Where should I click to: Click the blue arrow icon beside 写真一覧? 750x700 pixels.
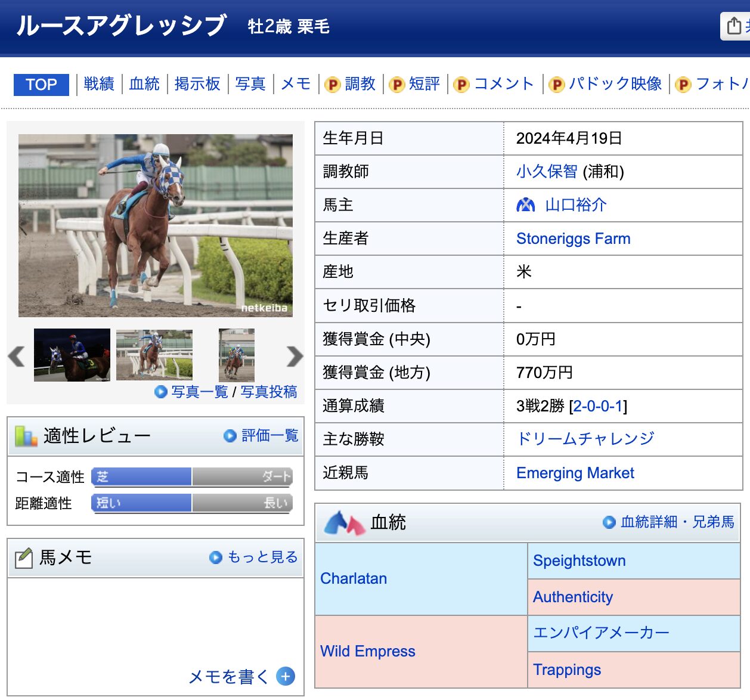coord(160,392)
